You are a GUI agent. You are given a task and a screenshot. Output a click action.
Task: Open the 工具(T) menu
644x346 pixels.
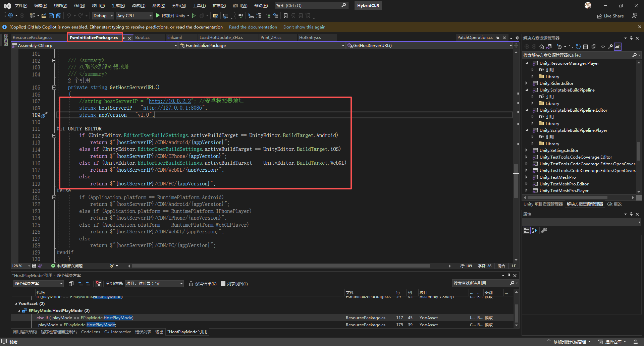pyautogui.click(x=199, y=6)
